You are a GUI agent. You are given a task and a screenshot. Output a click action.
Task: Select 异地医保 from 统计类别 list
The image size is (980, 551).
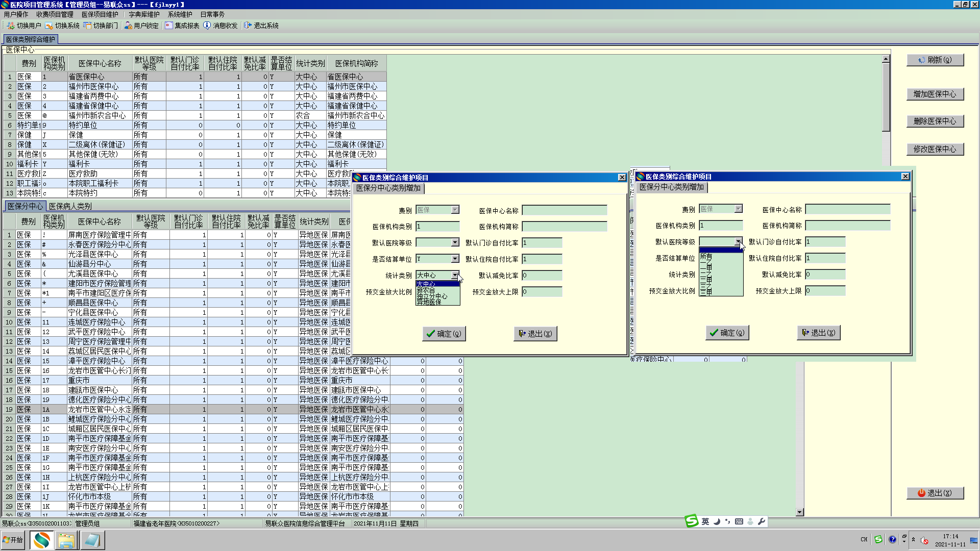coord(429,303)
